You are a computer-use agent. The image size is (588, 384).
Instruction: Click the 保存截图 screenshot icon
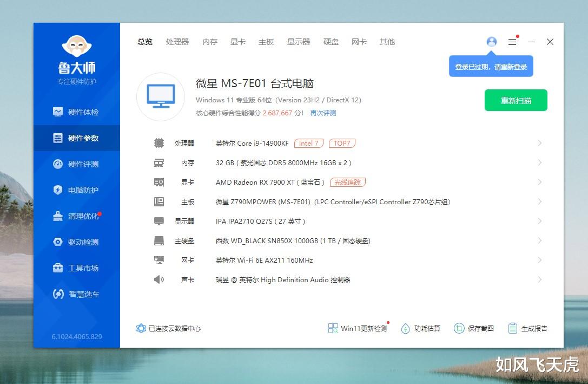(x=459, y=328)
